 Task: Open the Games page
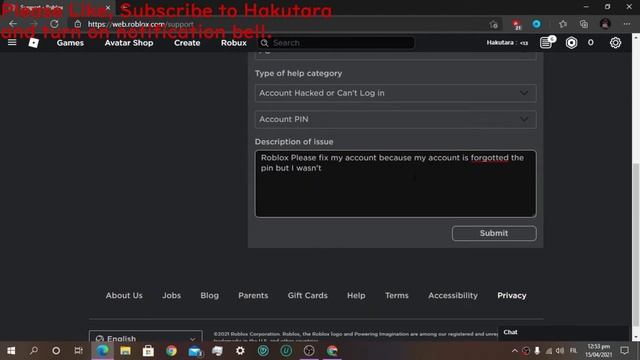pyautogui.click(x=70, y=43)
